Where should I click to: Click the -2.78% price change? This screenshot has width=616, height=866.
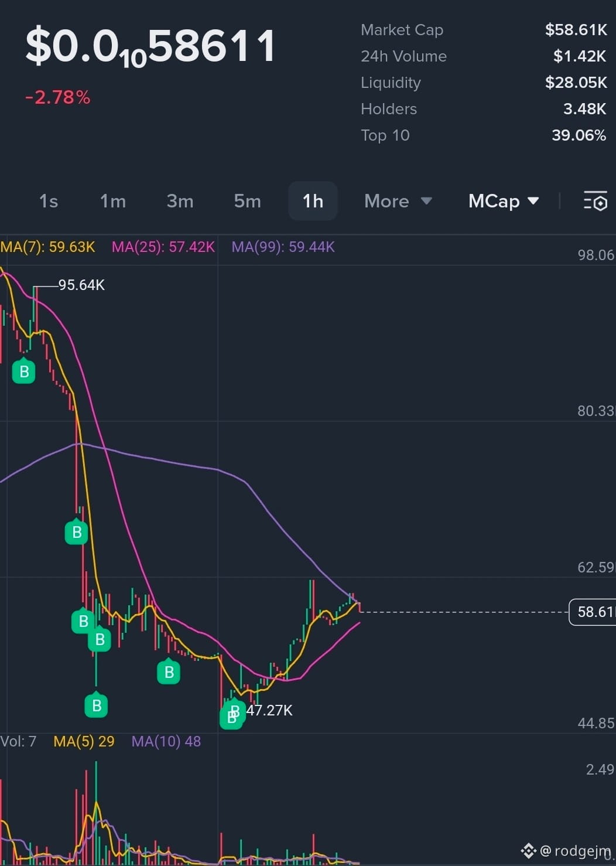[x=57, y=97]
